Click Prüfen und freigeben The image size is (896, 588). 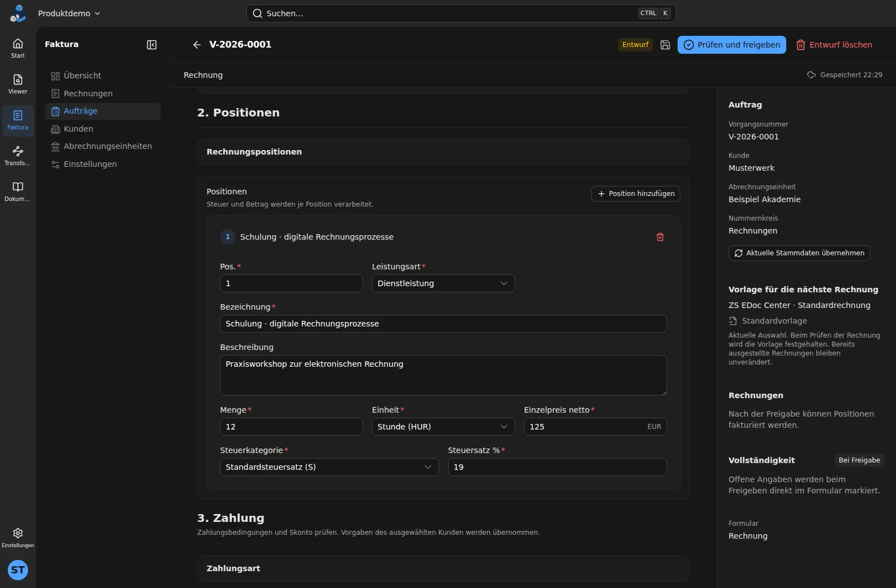(732, 45)
